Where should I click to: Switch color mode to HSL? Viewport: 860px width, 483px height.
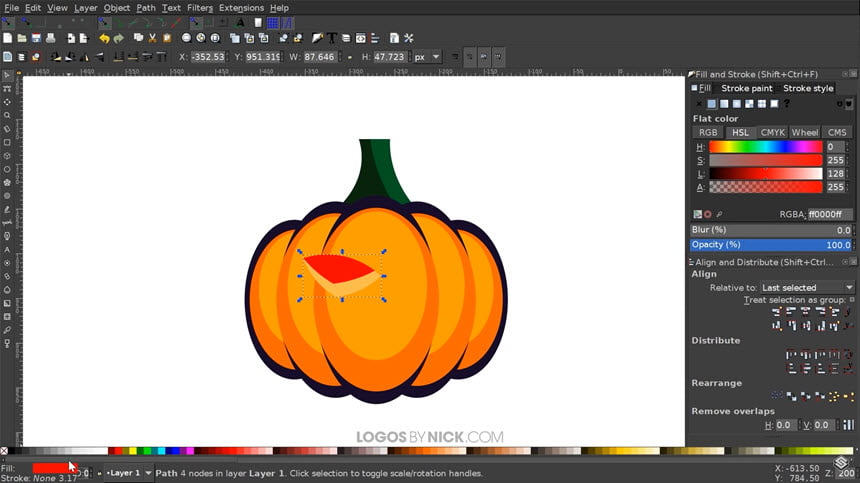click(x=740, y=133)
